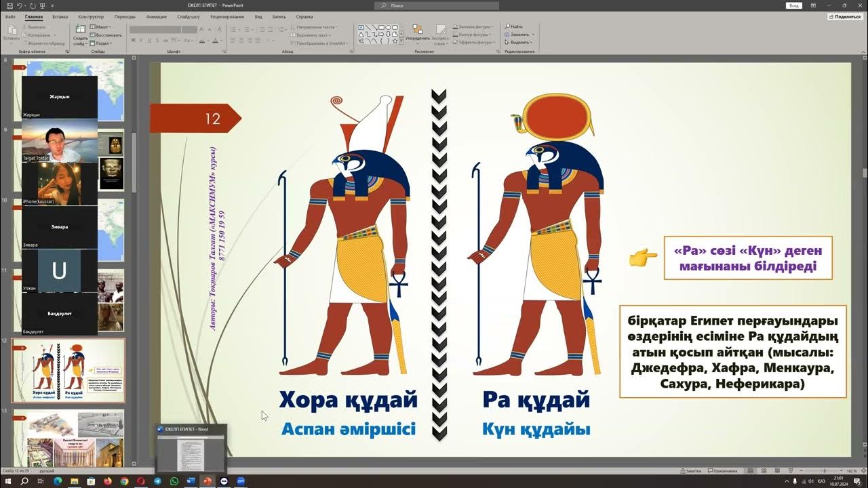Open Эффекты фигуры effects dropdown
Screen dimensions: 868x488
[475, 43]
